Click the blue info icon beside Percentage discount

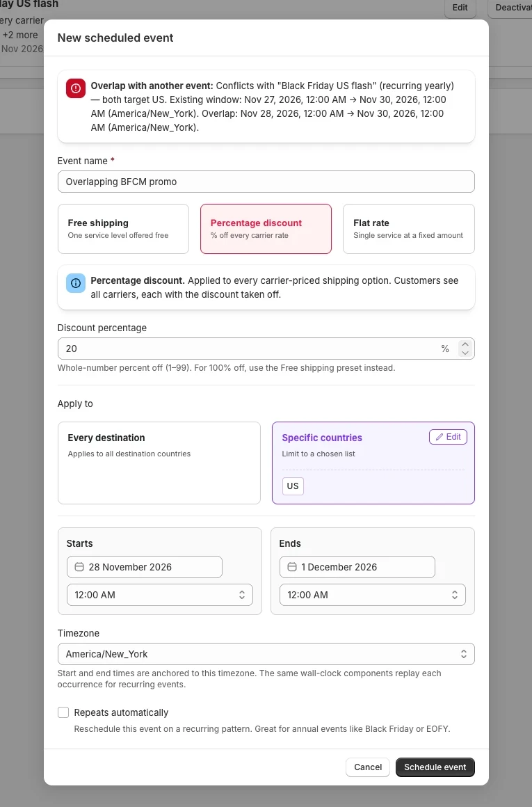76,283
